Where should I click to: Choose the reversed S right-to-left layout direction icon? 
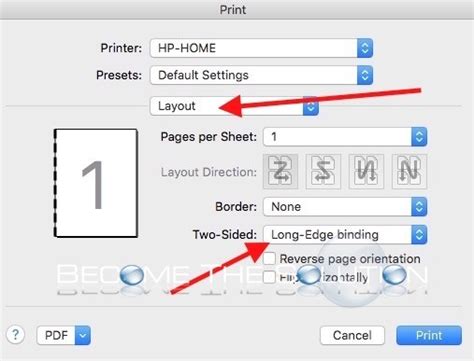(323, 172)
